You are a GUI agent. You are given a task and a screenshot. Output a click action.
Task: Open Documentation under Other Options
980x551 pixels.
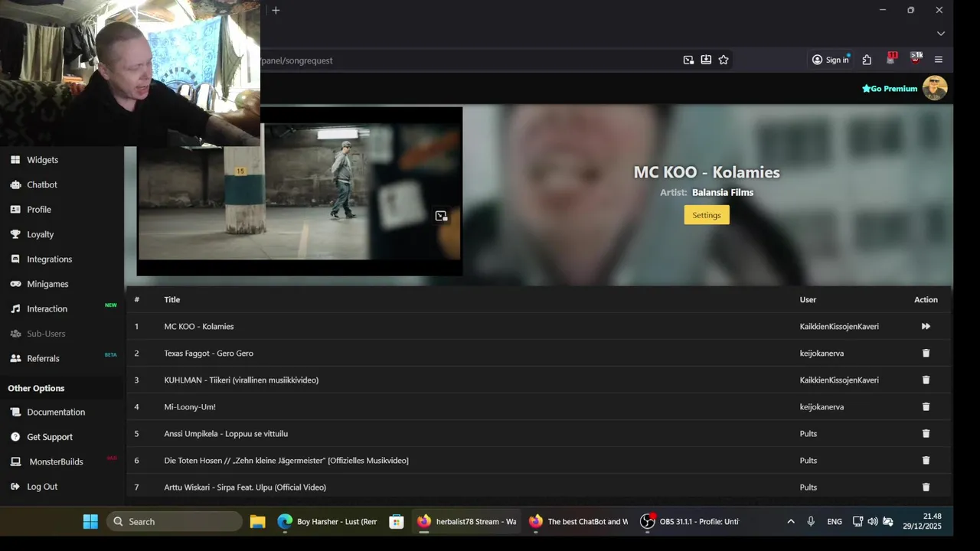pos(56,412)
